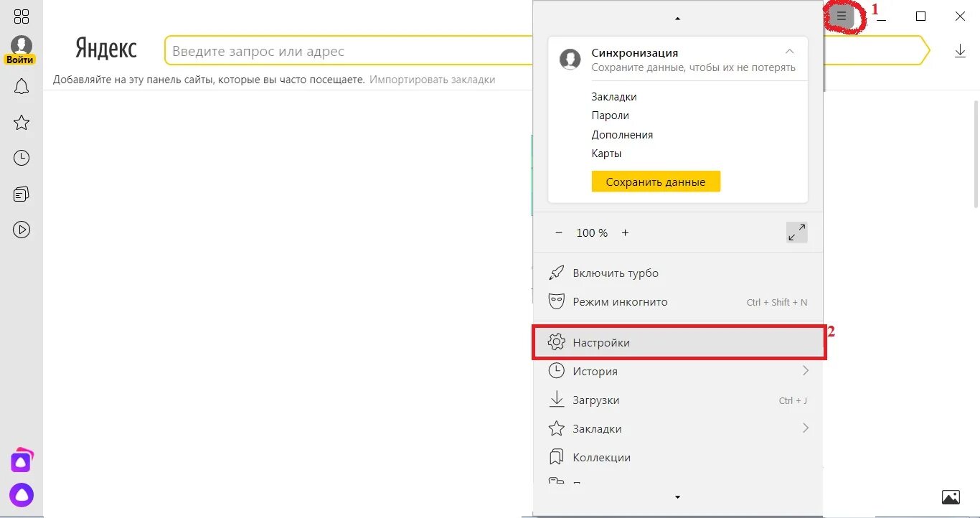Launch Alice assistant icon in sidebar
The image size is (980, 518).
[22, 494]
